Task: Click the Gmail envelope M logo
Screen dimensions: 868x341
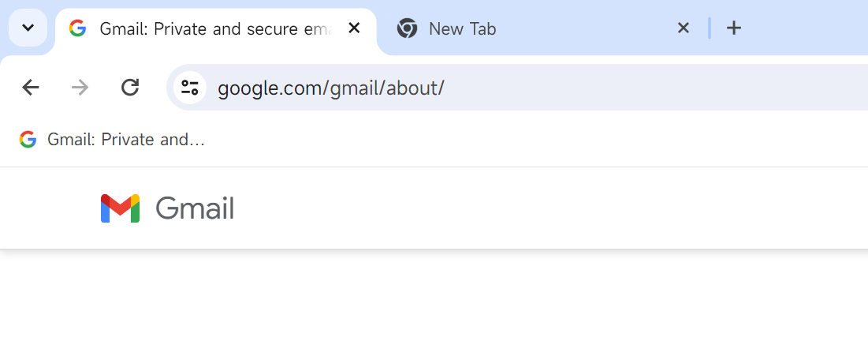Action: click(120, 208)
